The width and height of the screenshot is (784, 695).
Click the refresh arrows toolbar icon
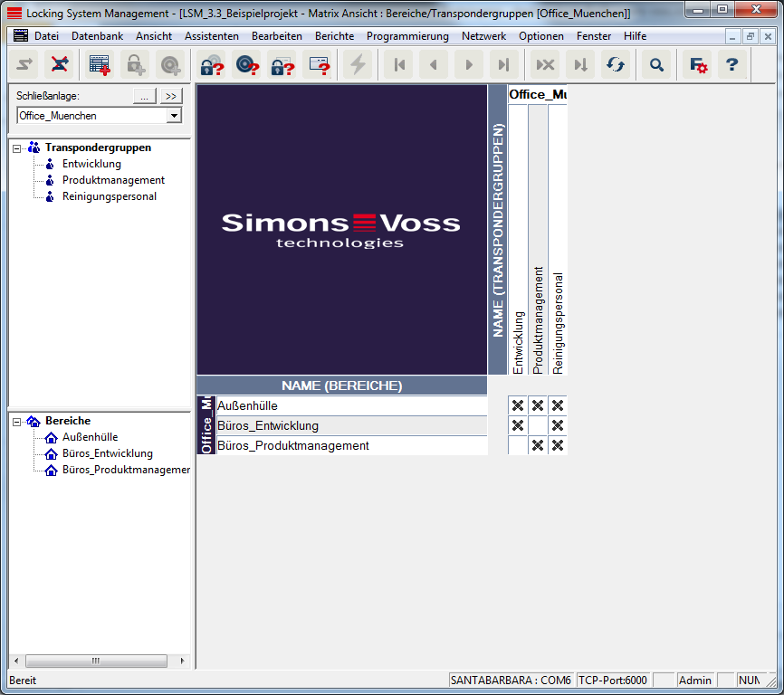coord(616,65)
